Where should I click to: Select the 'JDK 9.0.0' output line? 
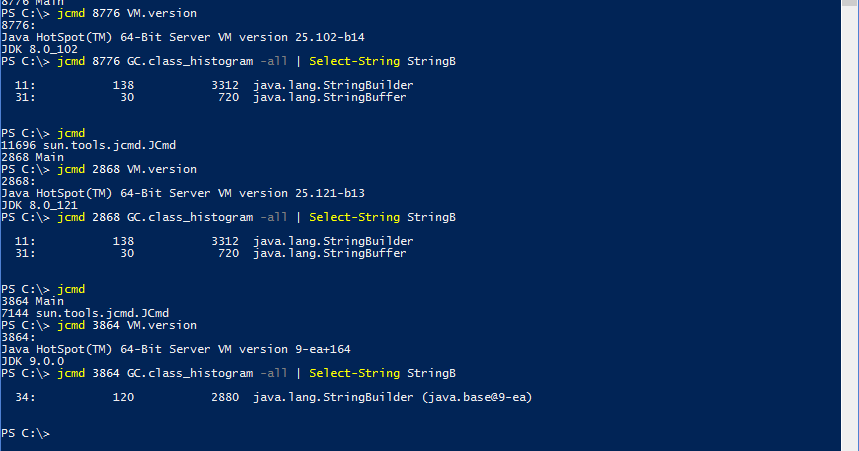pyautogui.click(x=35, y=361)
